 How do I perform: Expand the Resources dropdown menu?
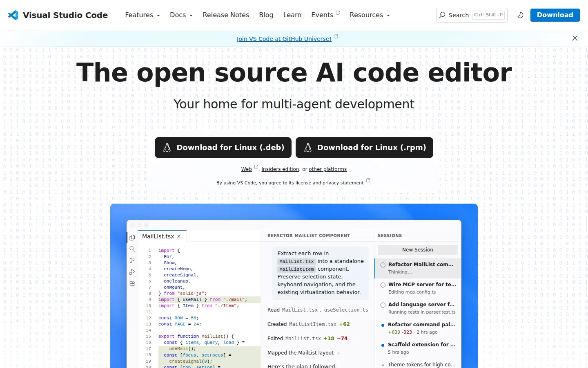tap(370, 15)
